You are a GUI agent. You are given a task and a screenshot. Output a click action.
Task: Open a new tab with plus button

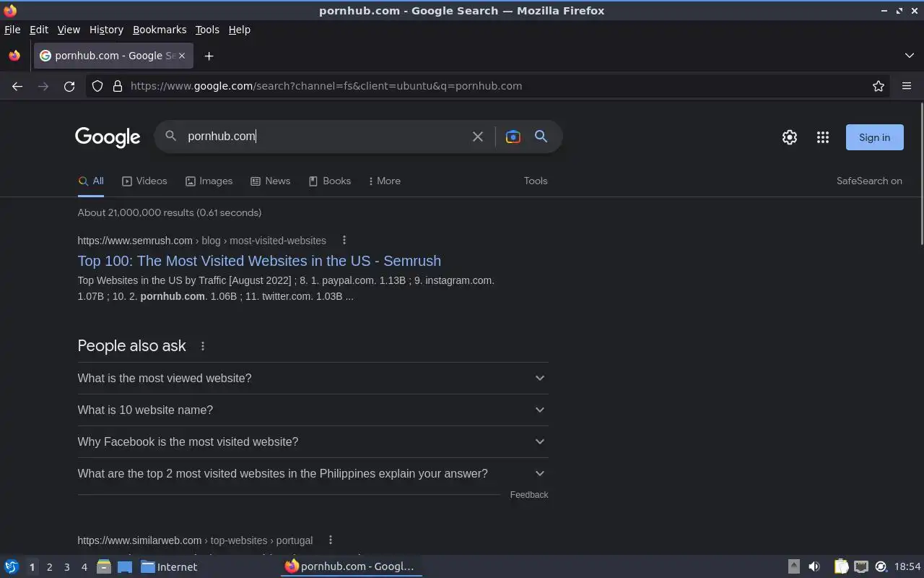tap(209, 56)
